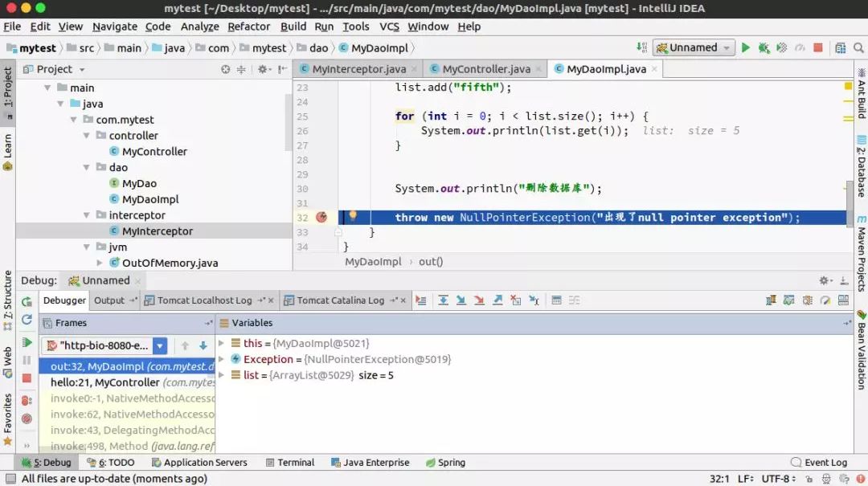Viewport: 868px width, 486px height.
Task: Open thread selector dropdown http-bio-8080
Action: click(159, 345)
